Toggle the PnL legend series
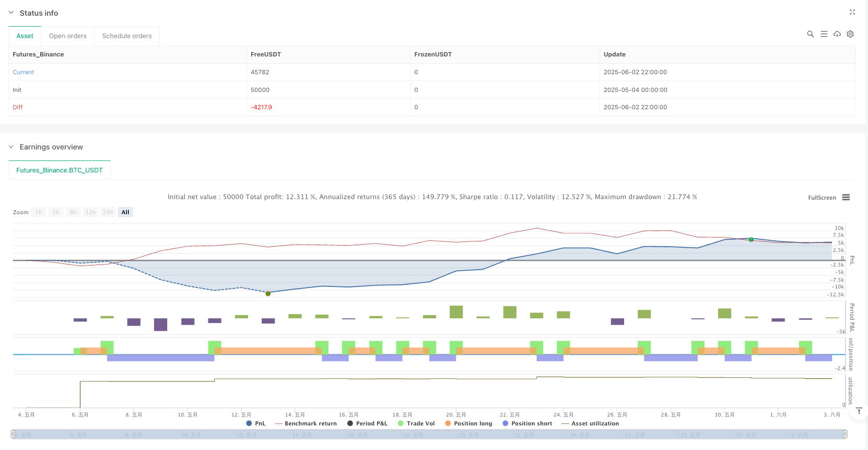The height and width of the screenshot is (450, 868). coord(255,423)
